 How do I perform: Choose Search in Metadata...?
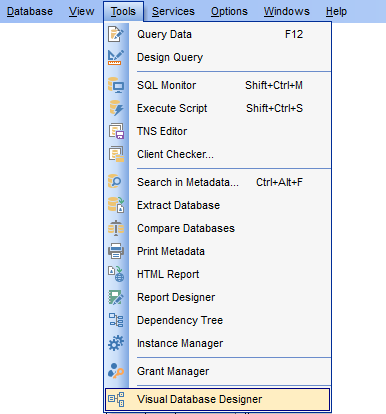point(218,182)
